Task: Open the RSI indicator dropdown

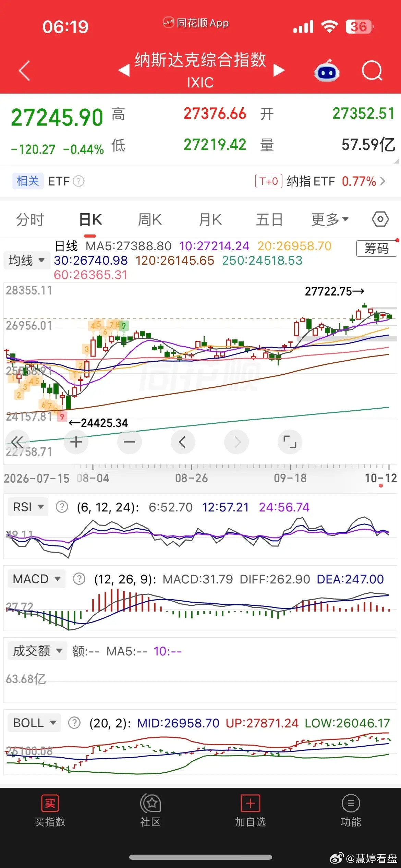Action: (x=28, y=507)
